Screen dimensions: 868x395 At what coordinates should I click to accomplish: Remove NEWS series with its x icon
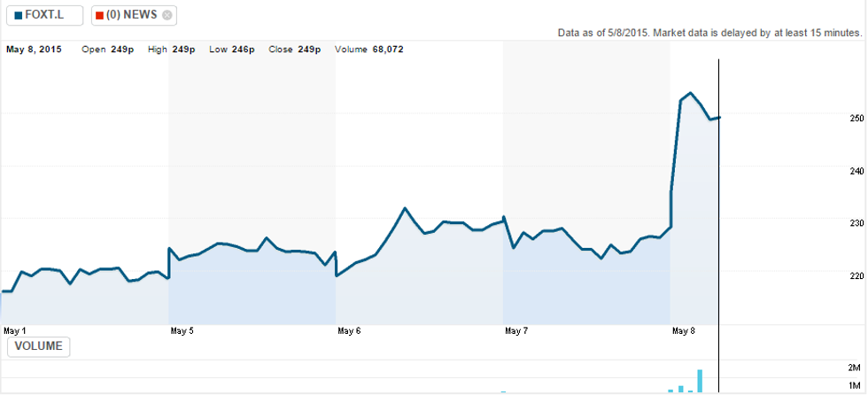pyautogui.click(x=167, y=15)
